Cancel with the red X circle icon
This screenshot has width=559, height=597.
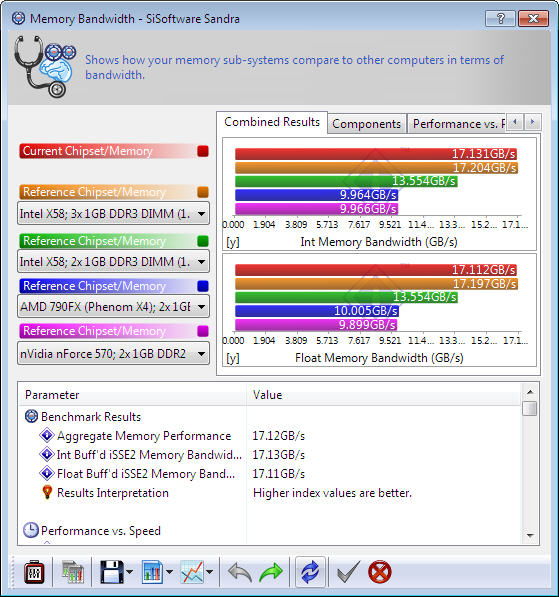pos(380,572)
